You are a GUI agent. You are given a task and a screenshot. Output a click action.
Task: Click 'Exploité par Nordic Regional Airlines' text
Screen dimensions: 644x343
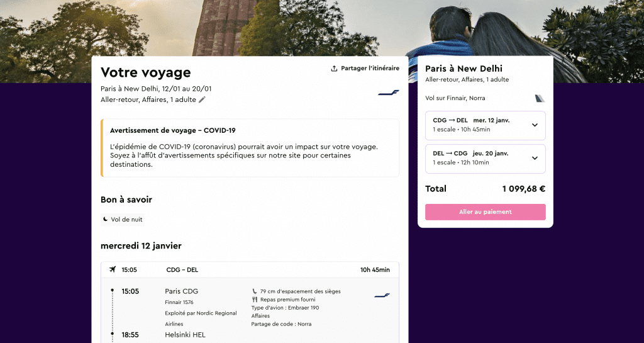pyautogui.click(x=201, y=318)
